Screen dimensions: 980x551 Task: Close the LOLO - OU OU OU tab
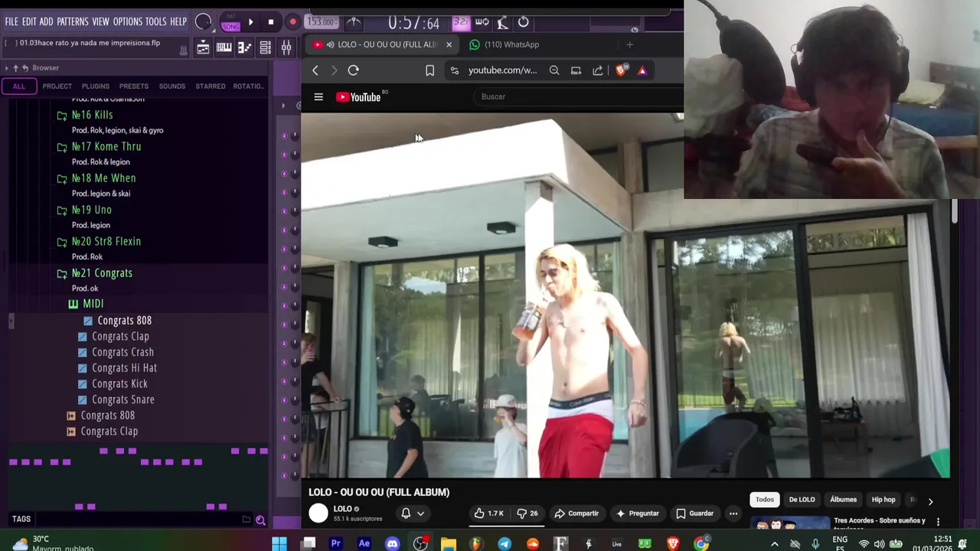[449, 44]
